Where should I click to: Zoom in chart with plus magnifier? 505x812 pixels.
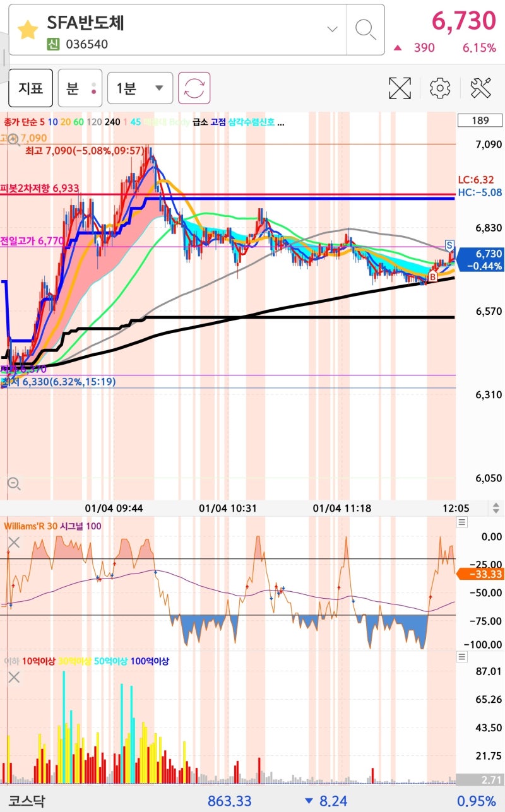click(14, 140)
